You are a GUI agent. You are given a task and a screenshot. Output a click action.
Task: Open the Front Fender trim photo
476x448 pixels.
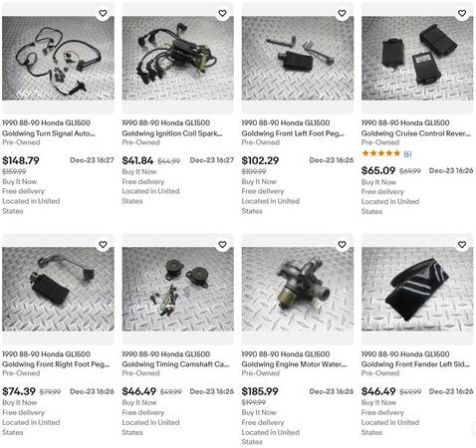click(x=417, y=289)
